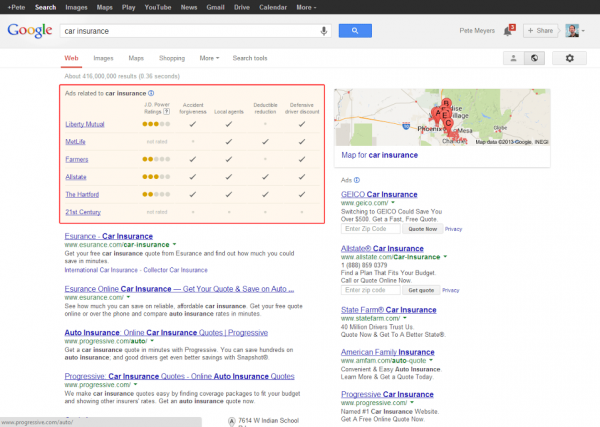Expand arrow next to www.progressive.com/auto/ URL
The width and height of the screenshot is (600, 427).
[x=152, y=341]
